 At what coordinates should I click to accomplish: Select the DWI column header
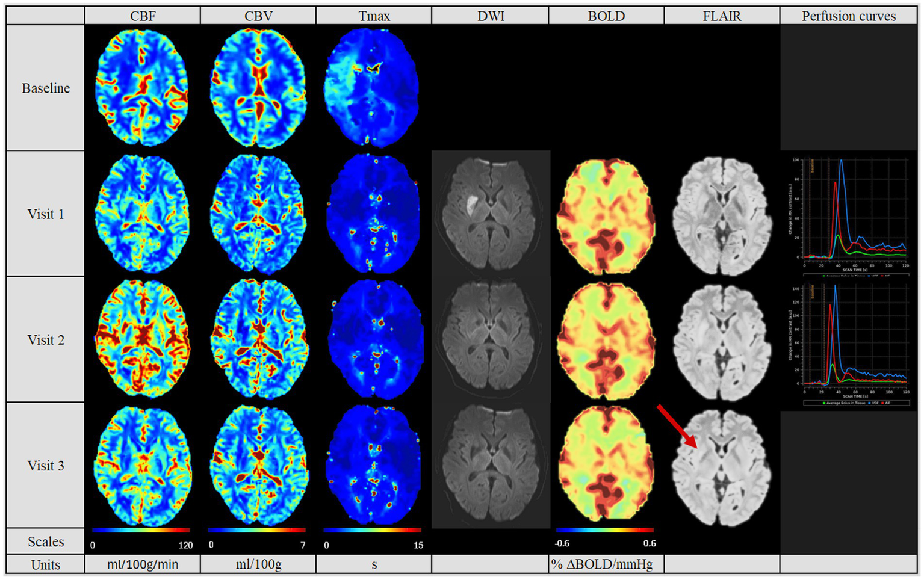491,16
